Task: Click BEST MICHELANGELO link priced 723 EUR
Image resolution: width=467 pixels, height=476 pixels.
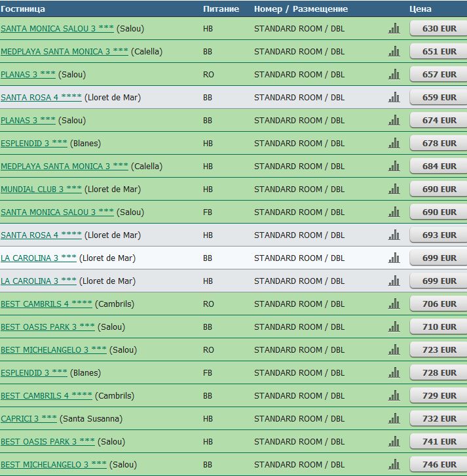Action: (x=54, y=350)
